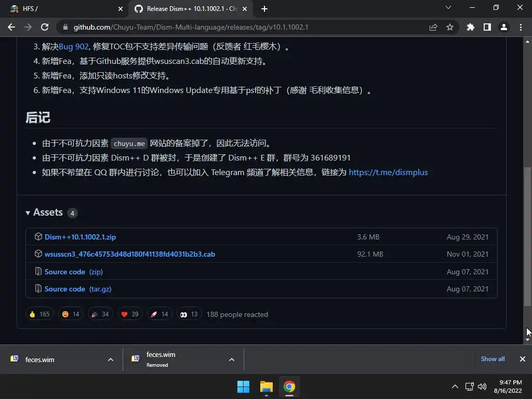Click the Assets count badge 4
Viewport: 532px width, 399px height.
pyautogui.click(x=72, y=213)
